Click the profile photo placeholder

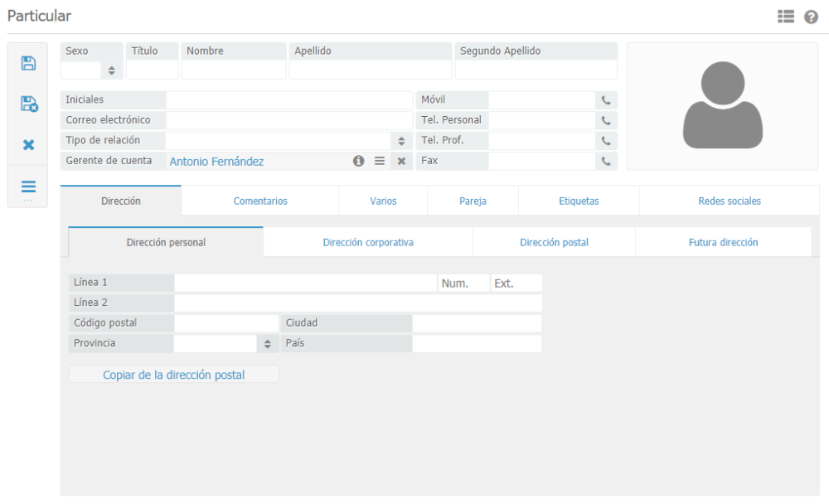(x=722, y=106)
